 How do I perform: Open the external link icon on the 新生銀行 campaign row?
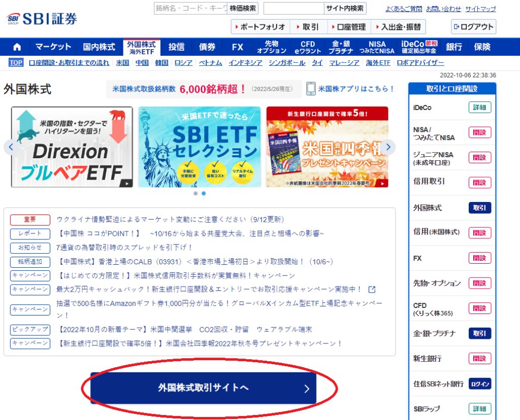coord(372,290)
